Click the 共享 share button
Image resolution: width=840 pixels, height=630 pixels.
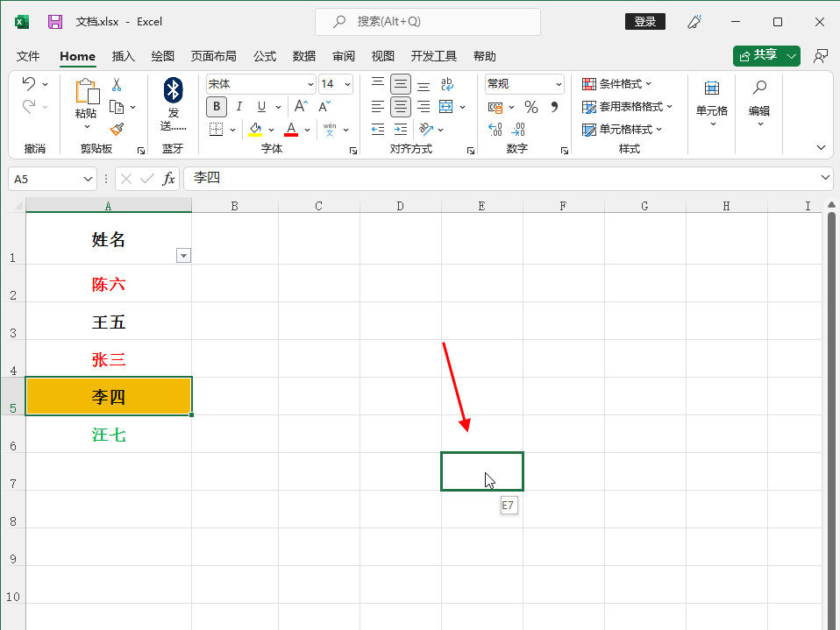click(758, 56)
